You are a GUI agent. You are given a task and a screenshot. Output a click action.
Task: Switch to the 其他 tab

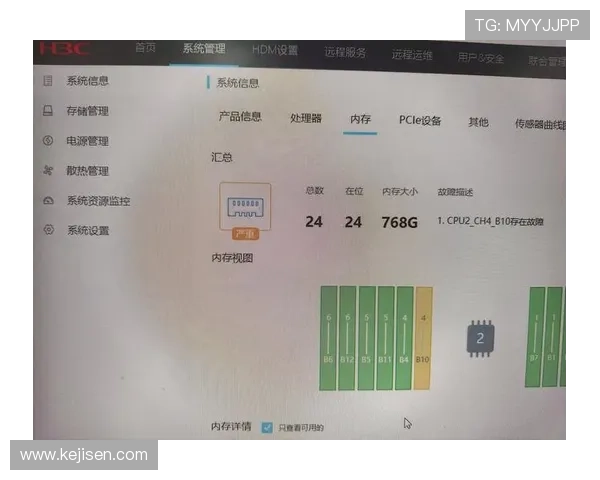pos(478,122)
